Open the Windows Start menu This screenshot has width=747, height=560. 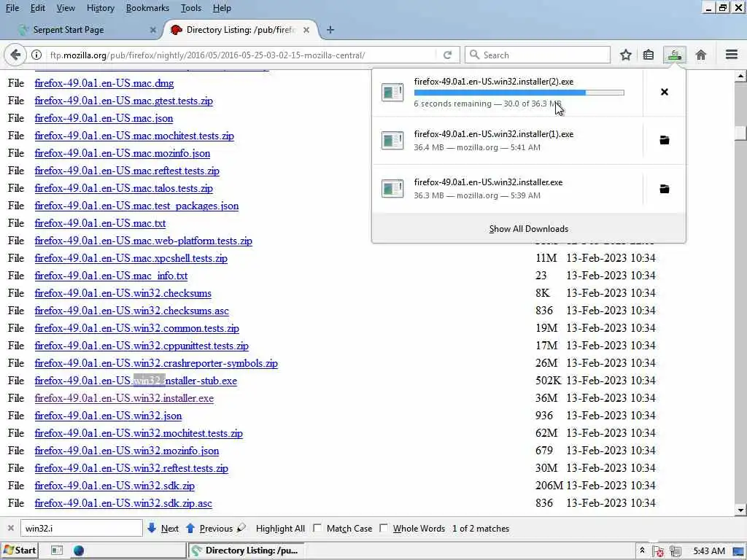point(20,551)
